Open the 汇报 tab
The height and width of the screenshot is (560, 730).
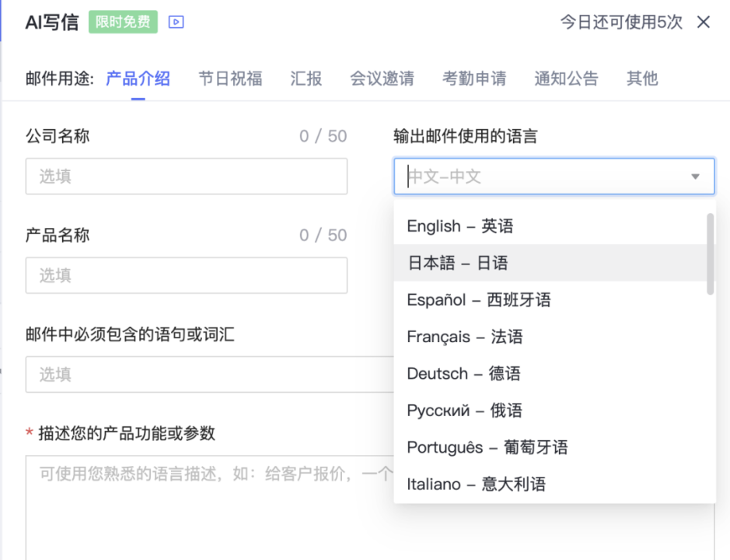[x=306, y=79]
